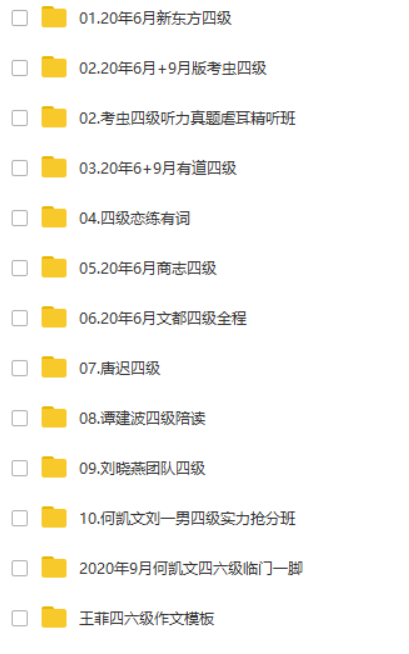Click folder icon next to 02.20年6月+9月版考虫四级
409x654 pixels.
pos(54,67)
